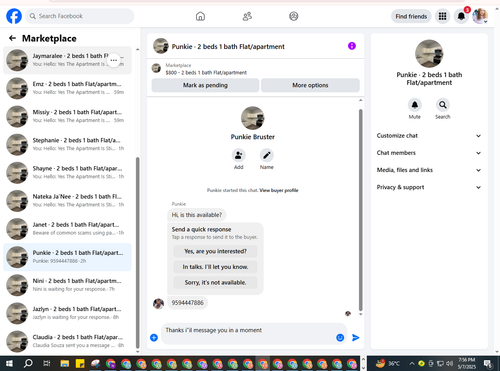
Task: Open Windows taskbar search icon
Action: [x=28, y=363]
